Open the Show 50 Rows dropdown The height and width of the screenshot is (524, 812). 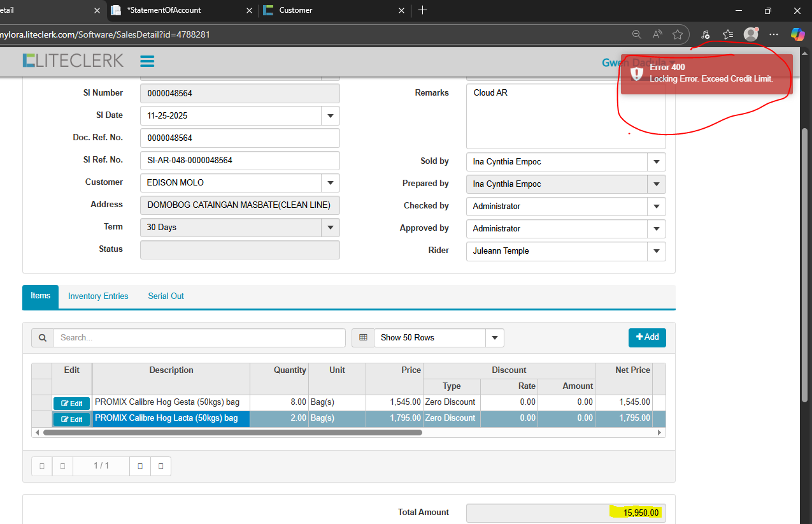tap(494, 338)
